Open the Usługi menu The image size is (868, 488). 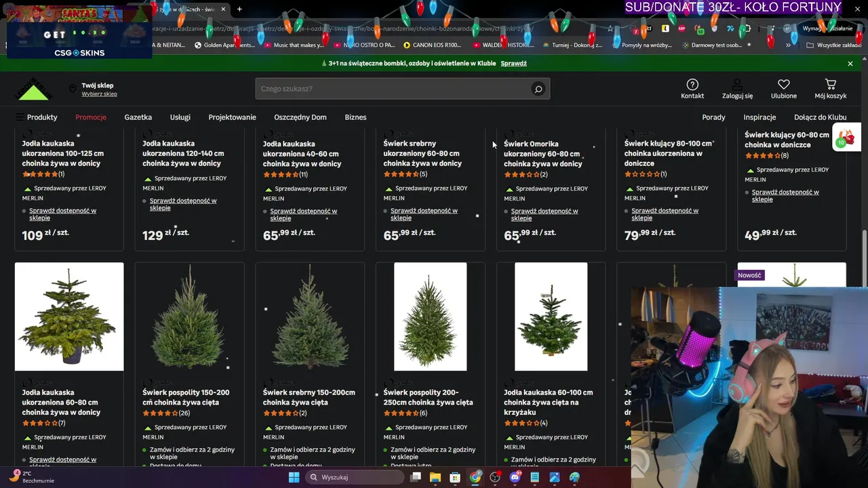tap(180, 117)
